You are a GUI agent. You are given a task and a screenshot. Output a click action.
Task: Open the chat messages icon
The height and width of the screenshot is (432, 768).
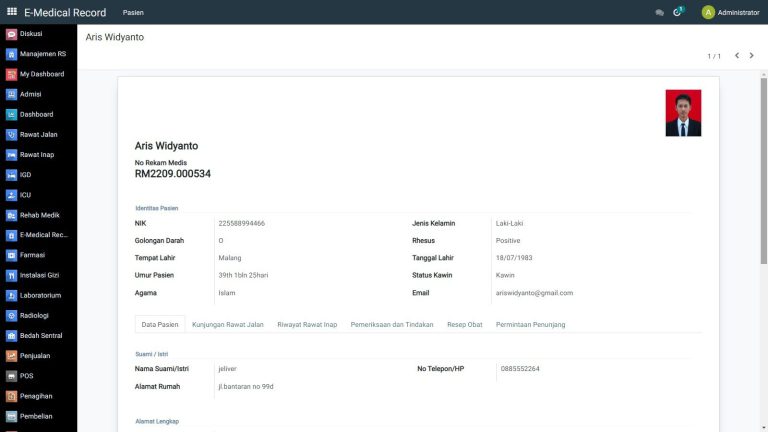pos(659,13)
